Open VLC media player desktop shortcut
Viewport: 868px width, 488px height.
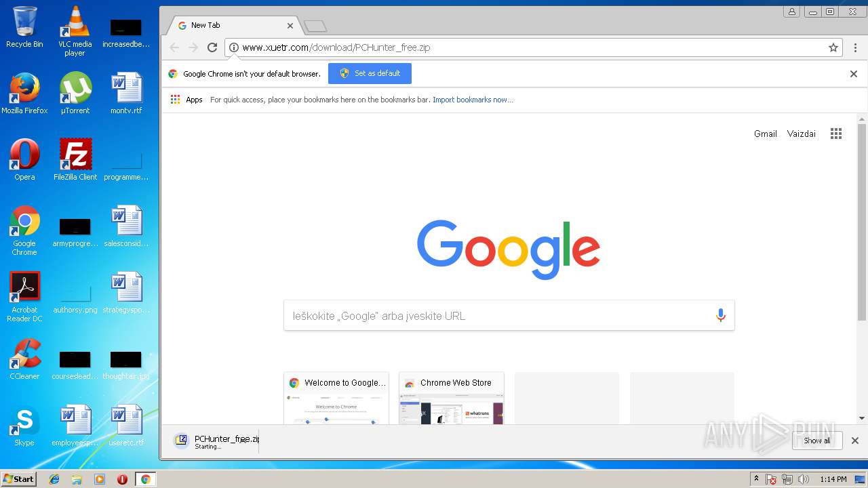coord(75,31)
